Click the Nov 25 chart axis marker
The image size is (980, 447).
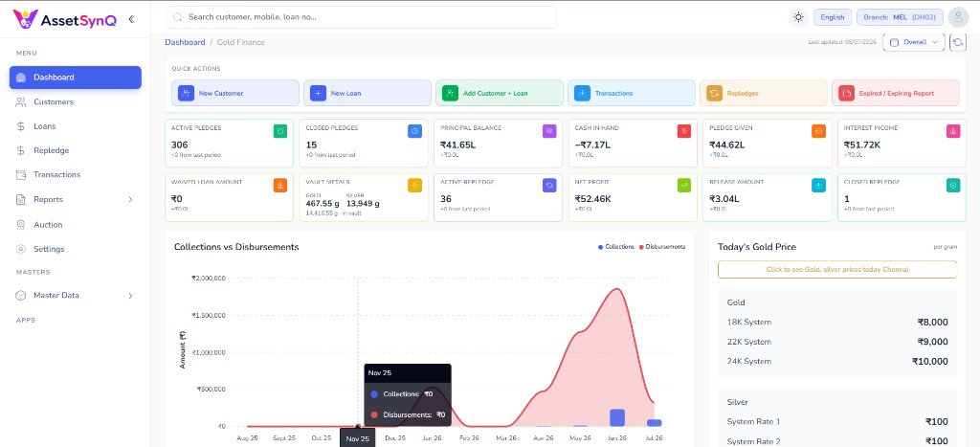(x=358, y=437)
